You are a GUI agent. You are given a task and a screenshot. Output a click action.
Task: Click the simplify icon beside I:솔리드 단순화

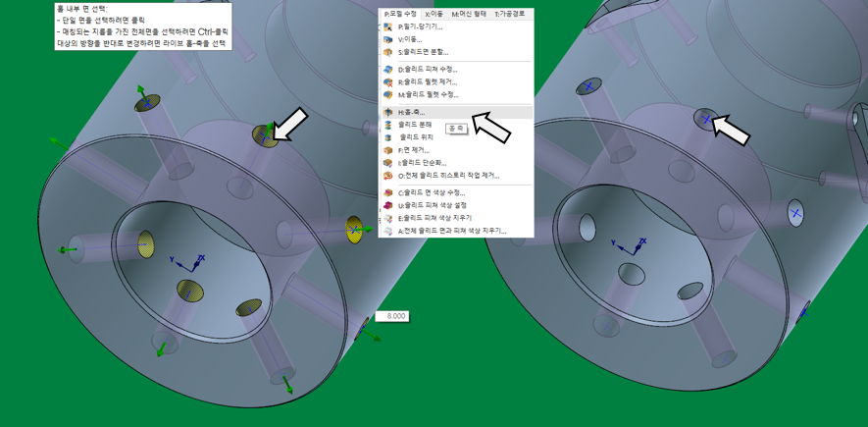click(388, 163)
